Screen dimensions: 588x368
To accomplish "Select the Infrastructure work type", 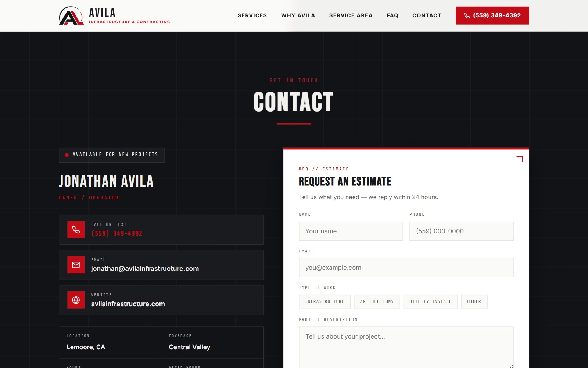I will coord(325,302).
